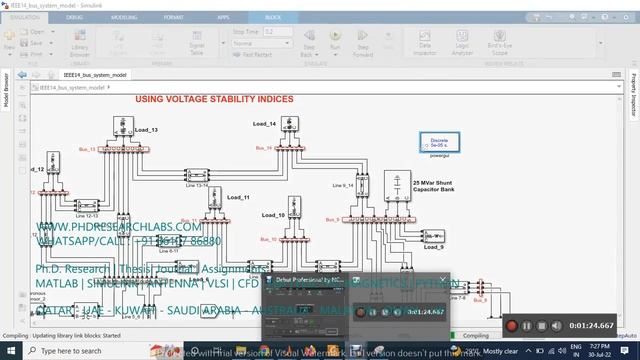Switch to the BLOCK ribbon tab
The width and height of the screenshot is (640, 360).
pos(273,18)
